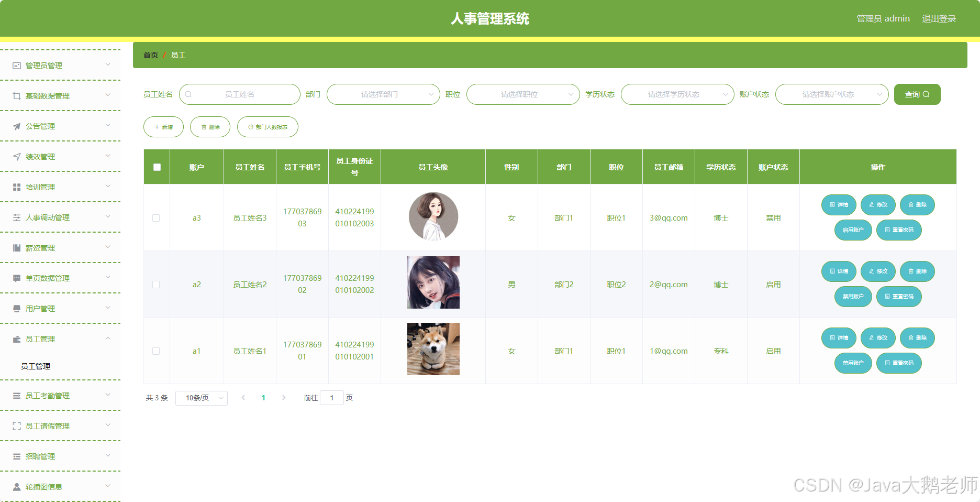This screenshot has height=502, width=980.
Task: Click 首页 in the breadcrumb
Action: pos(151,55)
